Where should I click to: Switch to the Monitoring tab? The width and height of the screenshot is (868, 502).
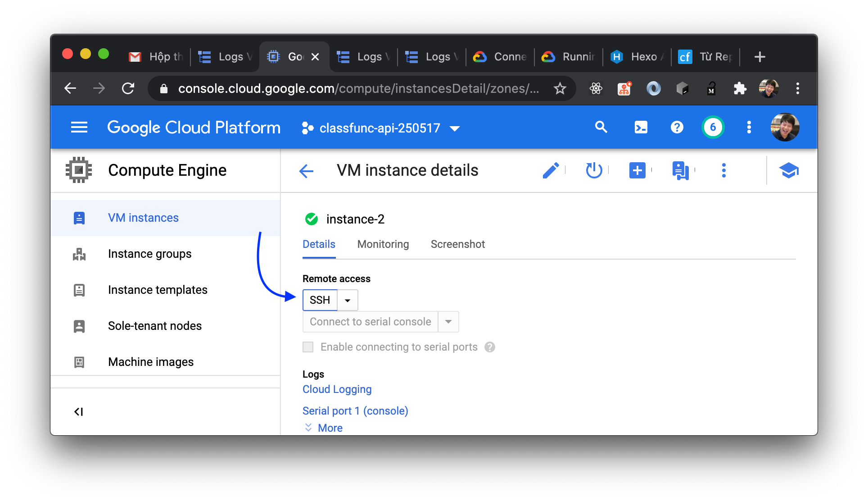pyautogui.click(x=383, y=244)
